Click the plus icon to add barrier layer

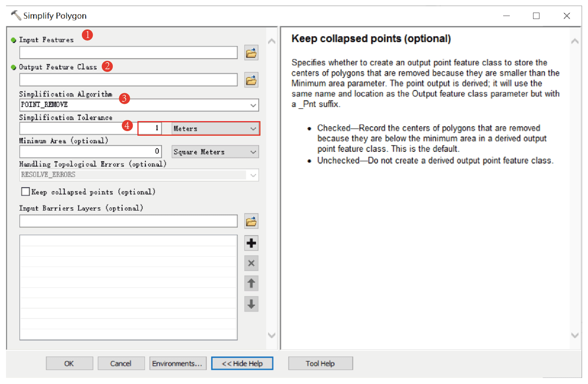point(251,243)
